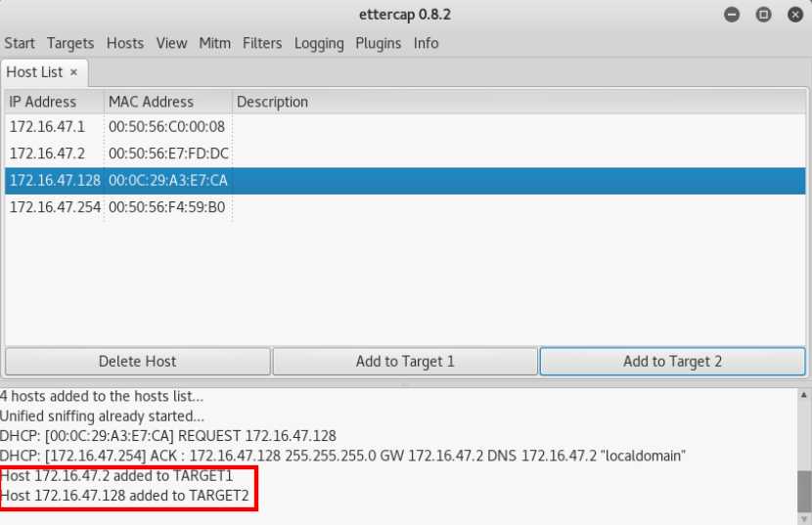Open the Logging menu
Viewport: 812px width, 525px height.
tap(319, 43)
